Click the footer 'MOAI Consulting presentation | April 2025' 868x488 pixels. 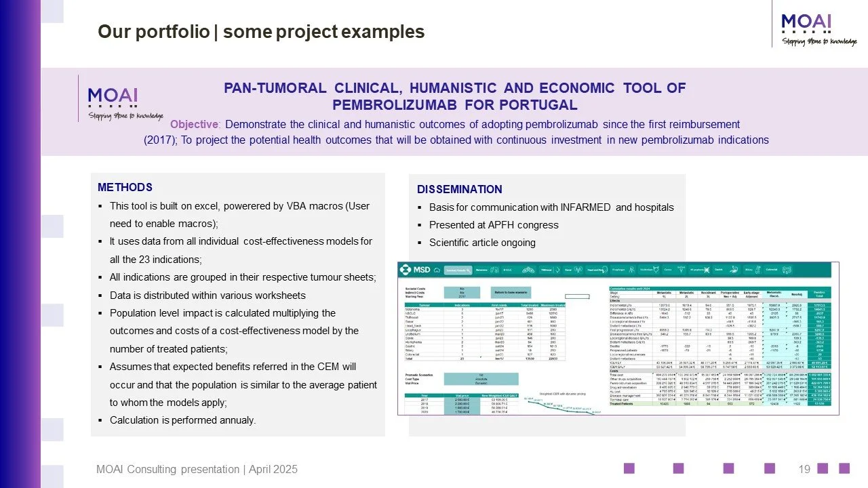pos(197,469)
